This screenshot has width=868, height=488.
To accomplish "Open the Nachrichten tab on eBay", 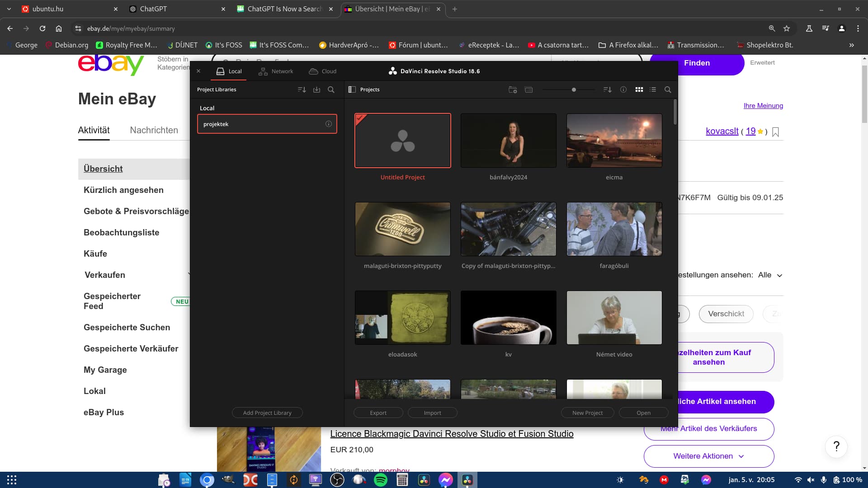I will tap(154, 130).
